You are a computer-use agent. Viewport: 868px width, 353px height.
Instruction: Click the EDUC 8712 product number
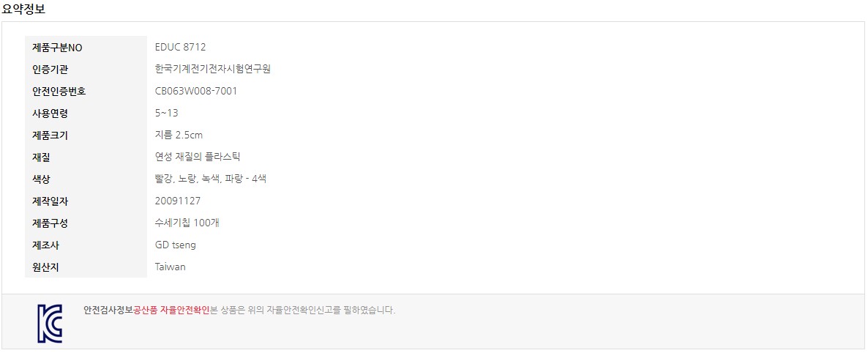[181, 47]
